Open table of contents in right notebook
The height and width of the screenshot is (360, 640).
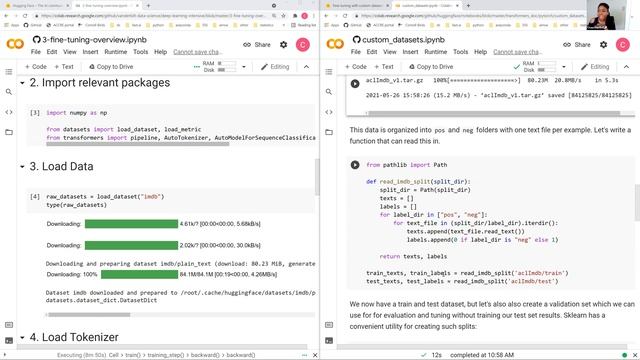[329, 72]
